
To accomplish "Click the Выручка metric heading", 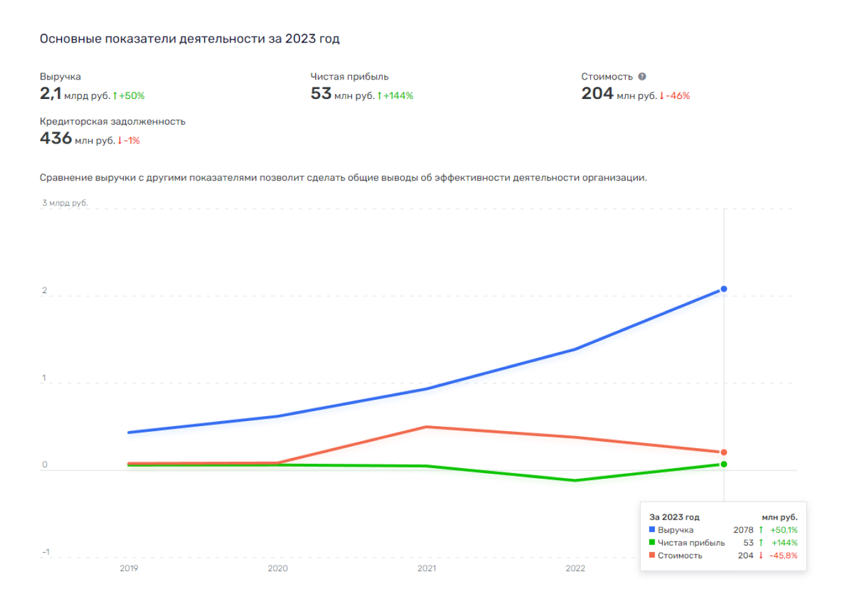I will coord(60,76).
